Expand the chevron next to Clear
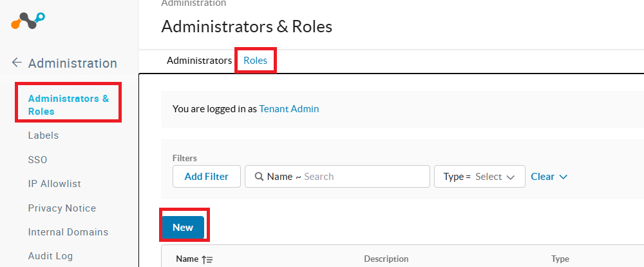The height and width of the screenshot is (267, 644). coord(563,177)
